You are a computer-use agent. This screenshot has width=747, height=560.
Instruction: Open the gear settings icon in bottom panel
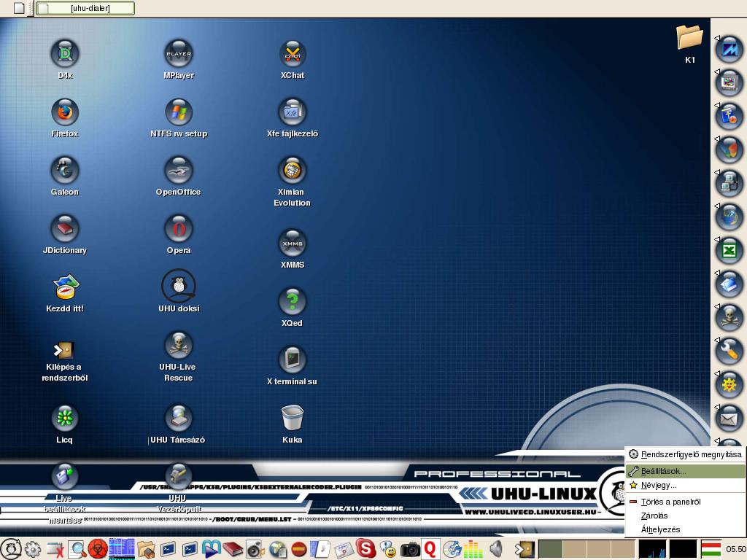coord(32,549)
